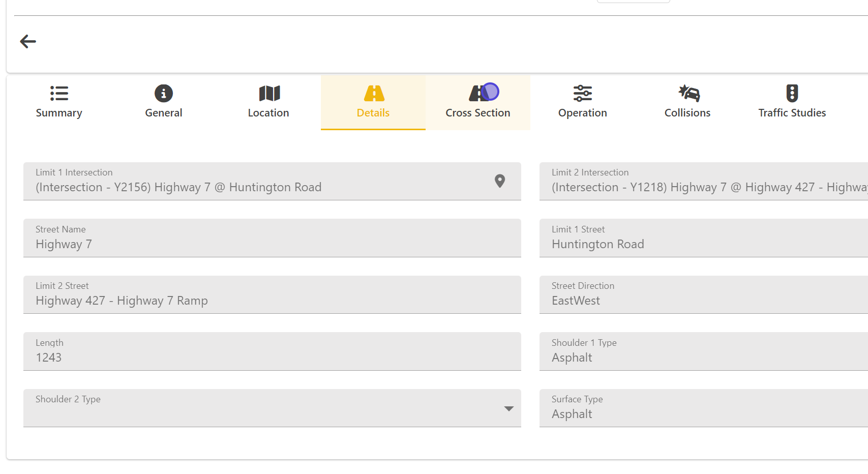
Task: Click the Operation sliders icon
Action: [x=582, y=94]
